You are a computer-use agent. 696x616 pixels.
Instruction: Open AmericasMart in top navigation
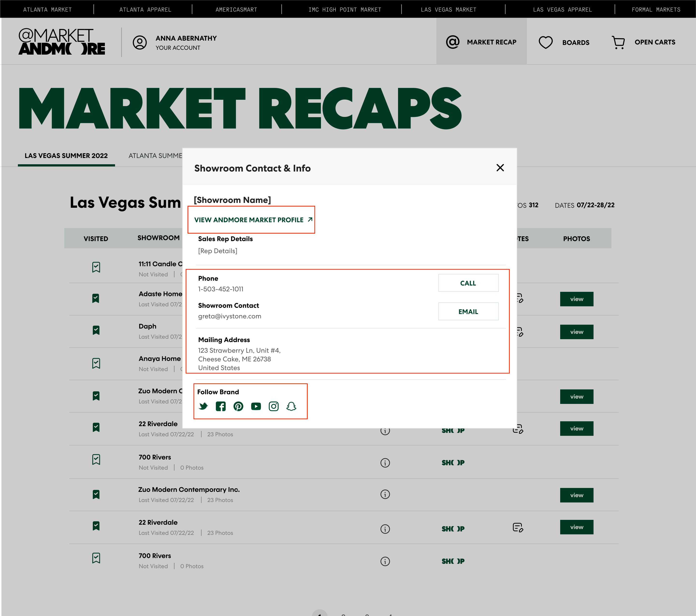pos(236,9)
